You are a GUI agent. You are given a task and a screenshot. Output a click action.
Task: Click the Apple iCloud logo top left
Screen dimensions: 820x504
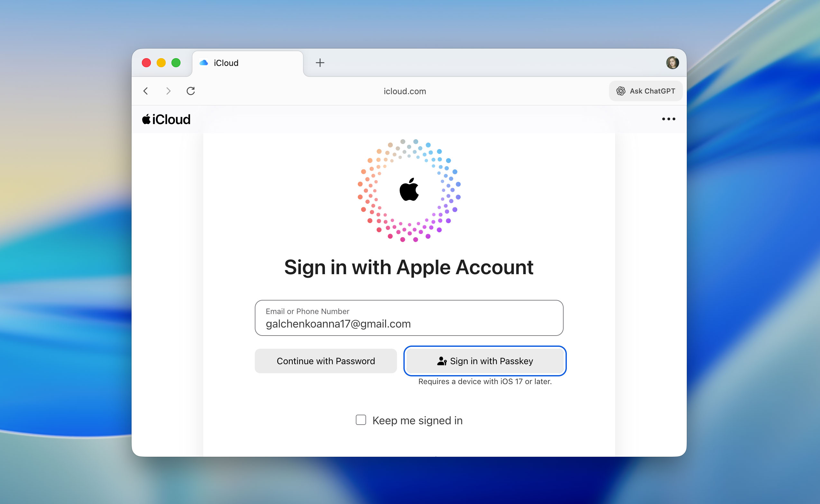[166, 119]
